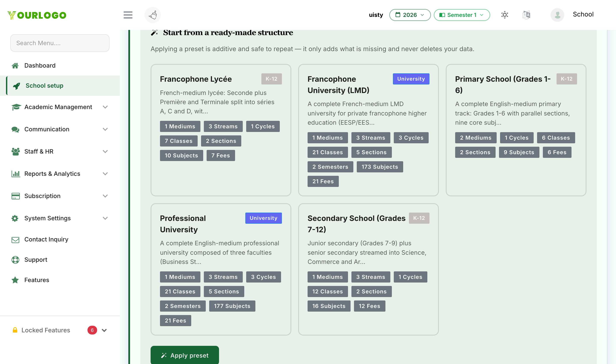Click the red 6 locked badge
616x364 pixels.
[x=92, y=330]
